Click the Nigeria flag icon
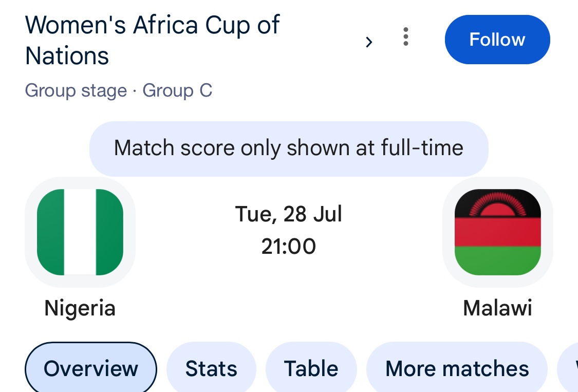Screen dimensions: 578x392 (x=80, y=232)
